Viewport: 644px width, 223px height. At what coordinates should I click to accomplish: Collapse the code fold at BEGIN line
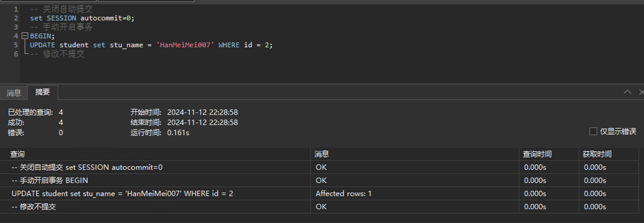[25, 36]
